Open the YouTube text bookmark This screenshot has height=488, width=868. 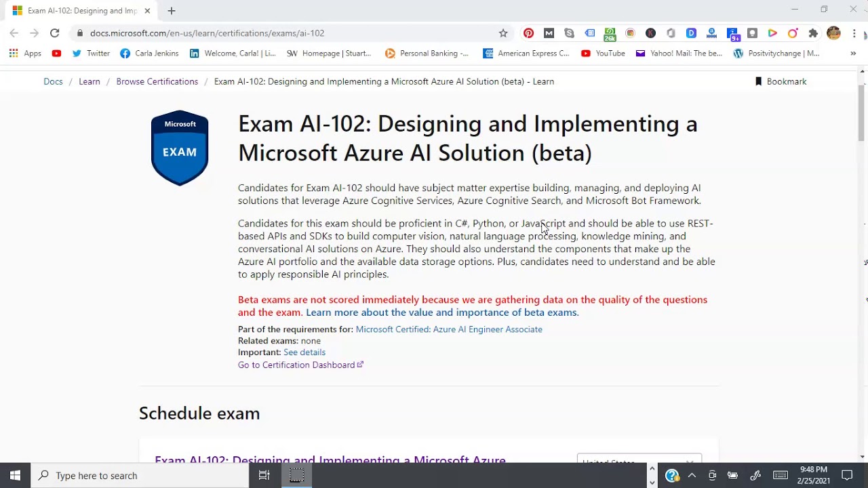coord(603,53)
